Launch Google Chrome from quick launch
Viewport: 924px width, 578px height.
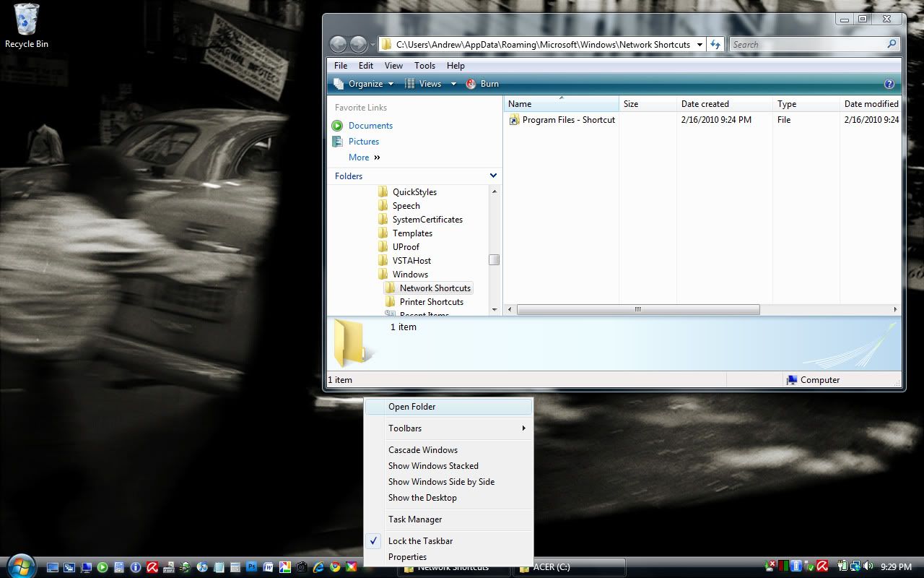[x=335, y=567]
